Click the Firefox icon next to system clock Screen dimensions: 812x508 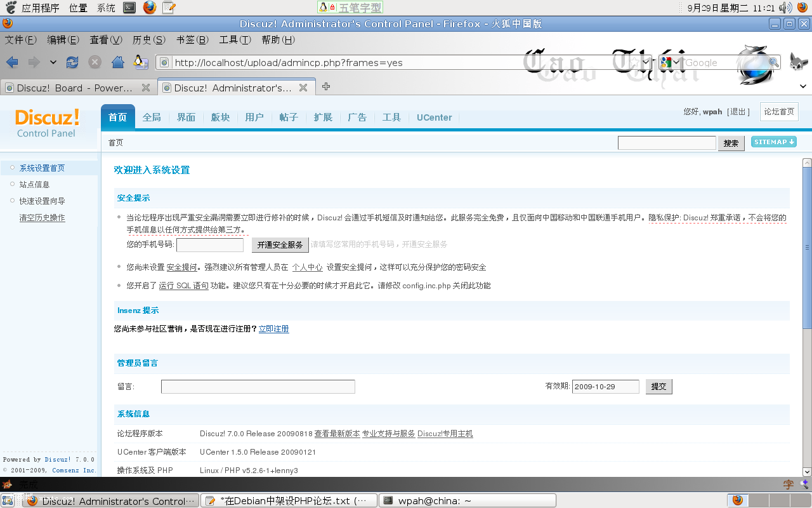click(x=801, y=8)
